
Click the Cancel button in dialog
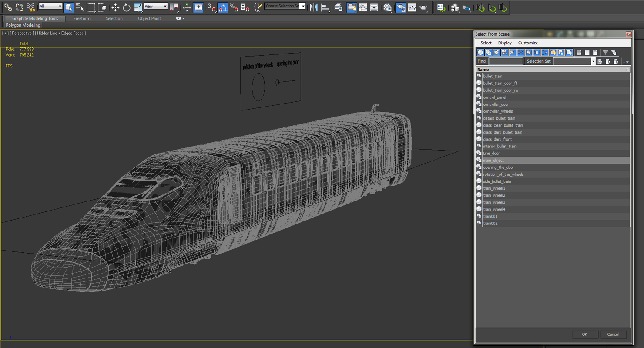(613, 334)
